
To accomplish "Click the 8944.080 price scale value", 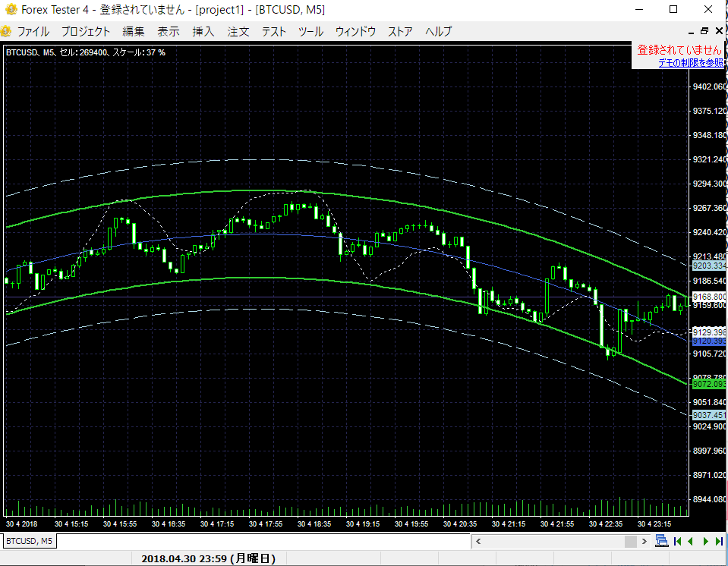I will (709, 499).
